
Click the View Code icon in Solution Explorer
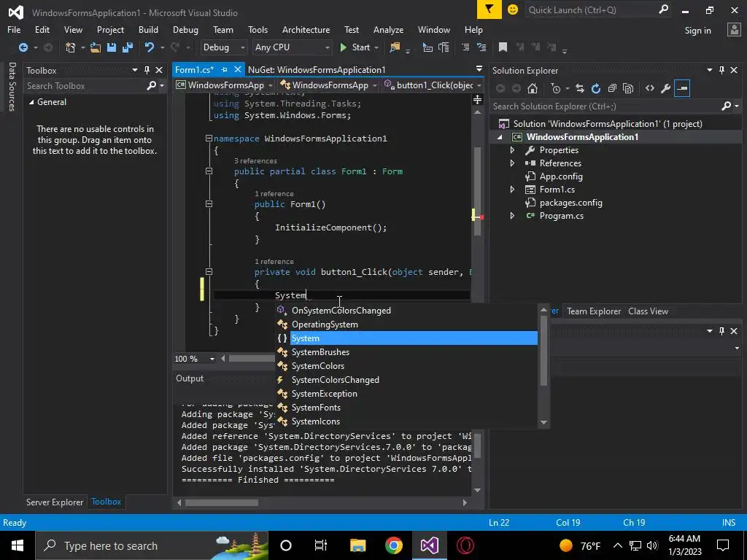coord(650,88)
